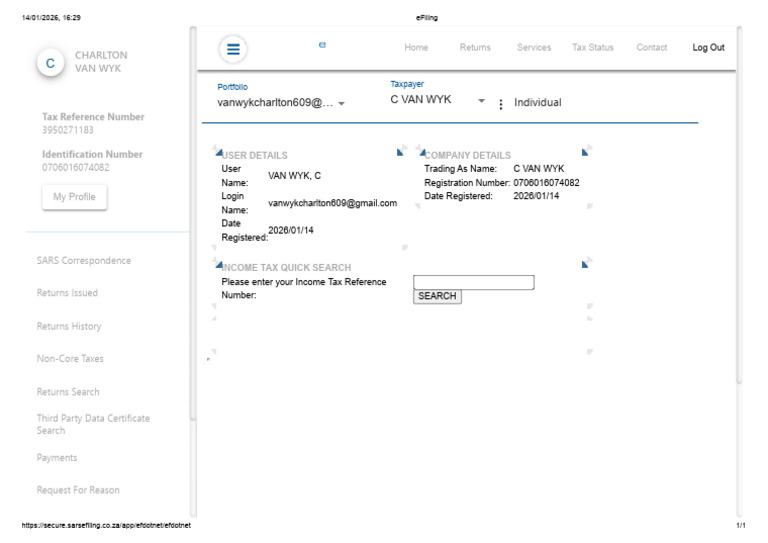The height and width of the screenshot is (543, 768).
Task: Click Log Out
Action: (708, 47)
